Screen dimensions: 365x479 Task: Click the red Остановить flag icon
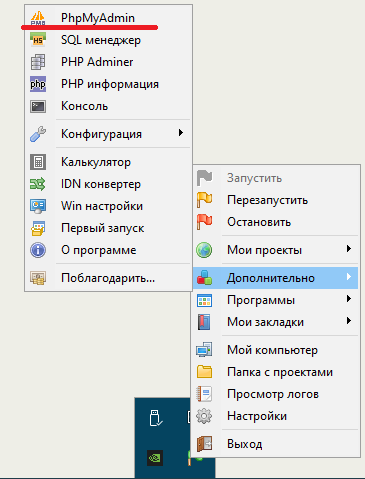204,222
